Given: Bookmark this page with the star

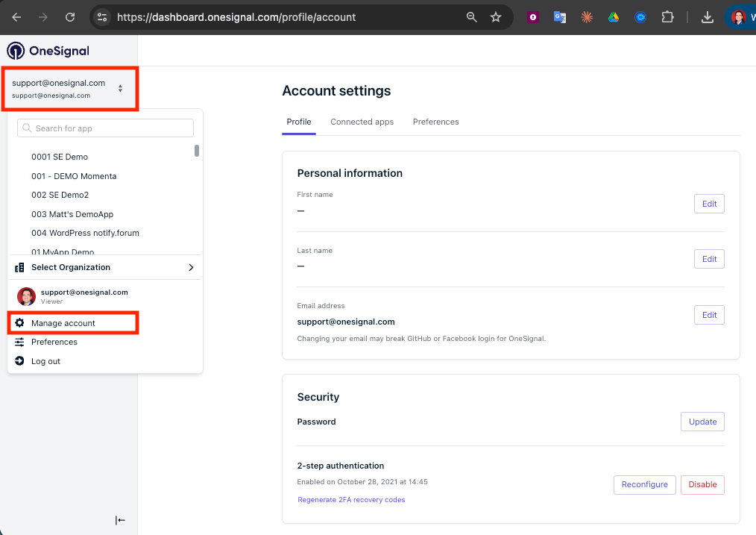Looking at the screenshot, I should (x=496, y=17).
